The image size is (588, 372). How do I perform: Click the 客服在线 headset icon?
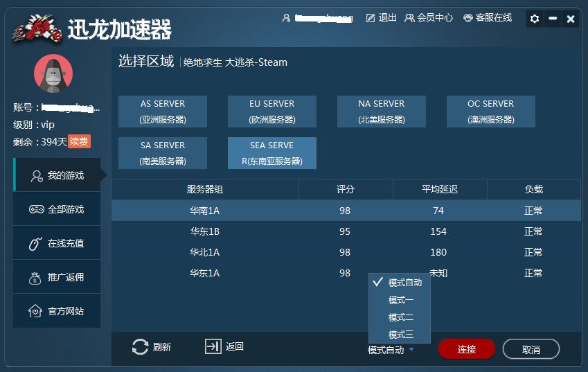[467, 17]
